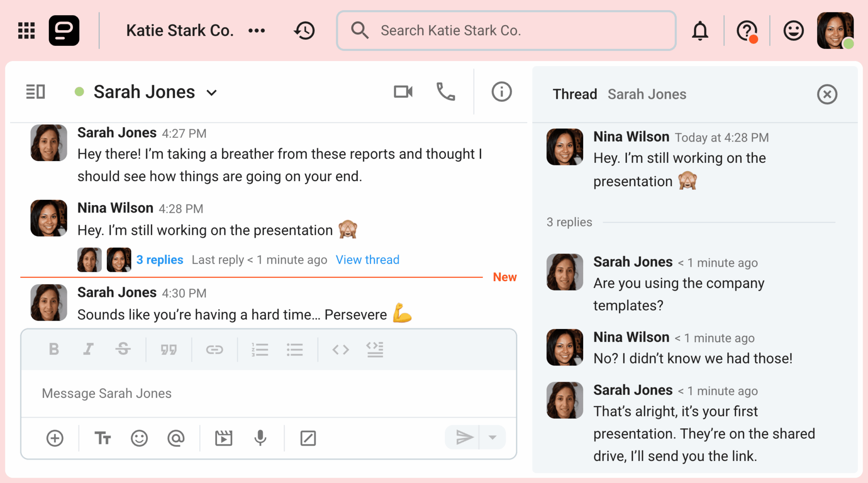The width and height of the screenshot is (868, 483).
Task: Toggle strikethrough formatting
Action: click(123, 349)
